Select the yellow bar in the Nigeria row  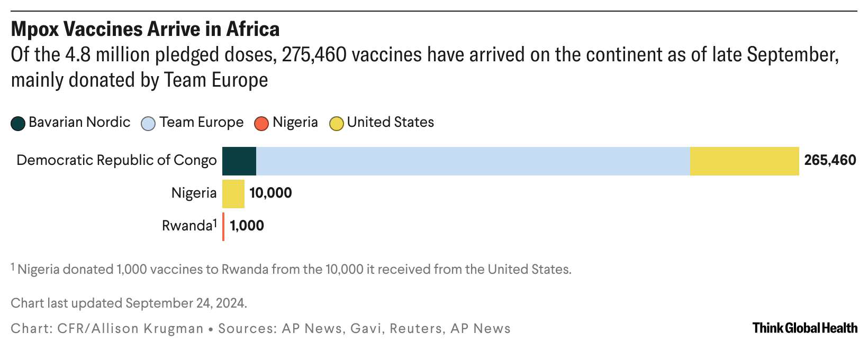click(233, 194)
